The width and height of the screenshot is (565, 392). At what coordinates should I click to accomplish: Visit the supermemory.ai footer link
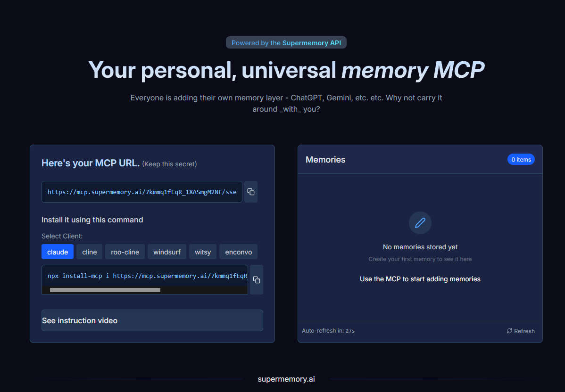pyautogui.click(x=286, y=379)
